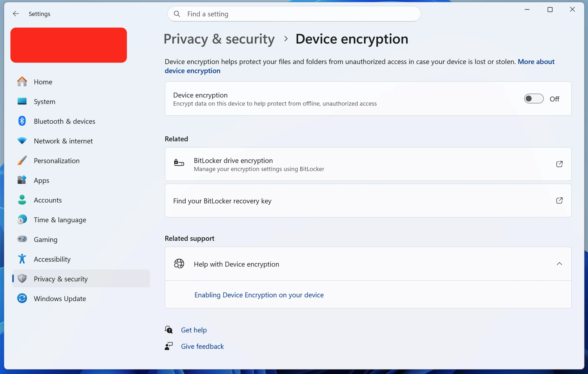Viewport: 588px width, 374px height.
Task: Click the Give feedback person icon
Action: (169, 346)
